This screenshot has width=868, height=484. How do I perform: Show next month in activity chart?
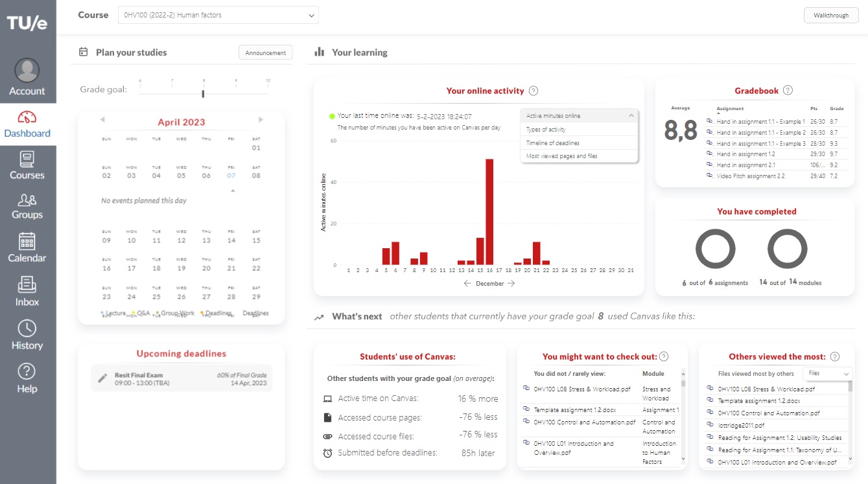(x=511, y=283)
